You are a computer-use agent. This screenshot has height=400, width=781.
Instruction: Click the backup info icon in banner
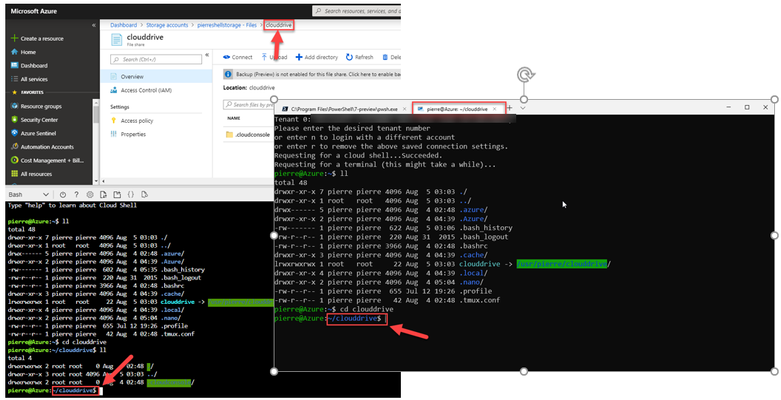(x=228, y=74)
